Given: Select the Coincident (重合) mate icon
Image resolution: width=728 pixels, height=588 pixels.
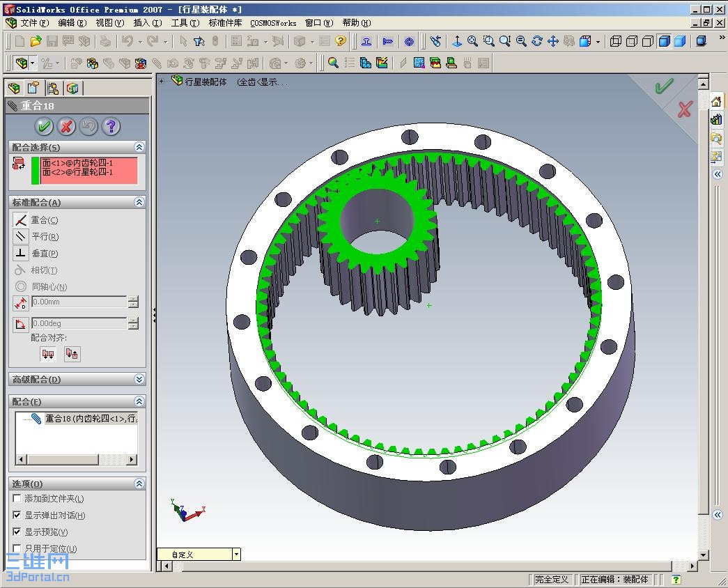Looking at the screenshot, I should (x=20, y=219).
